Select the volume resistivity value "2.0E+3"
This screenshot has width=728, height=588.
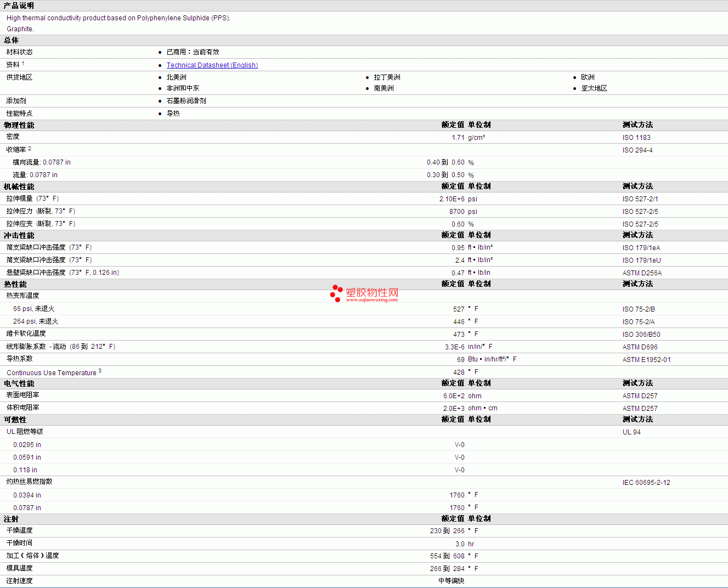click(454, 409)
